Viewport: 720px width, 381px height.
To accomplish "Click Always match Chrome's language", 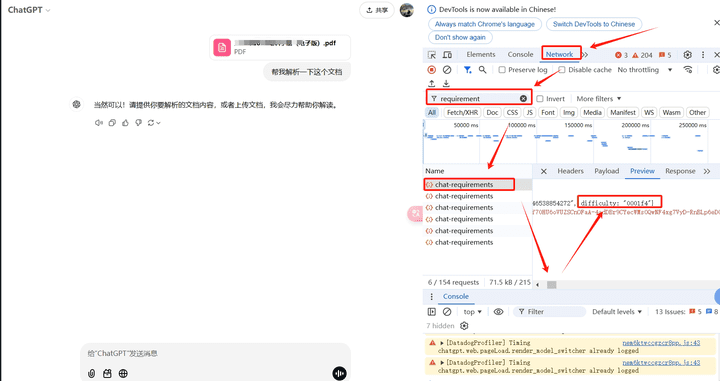I will coord(485,24).
